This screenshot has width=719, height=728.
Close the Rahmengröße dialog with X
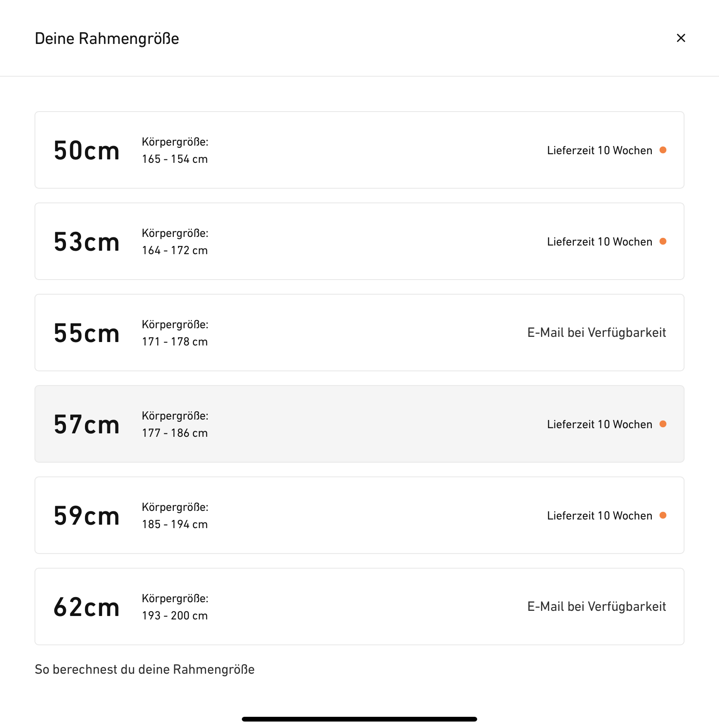681,38
